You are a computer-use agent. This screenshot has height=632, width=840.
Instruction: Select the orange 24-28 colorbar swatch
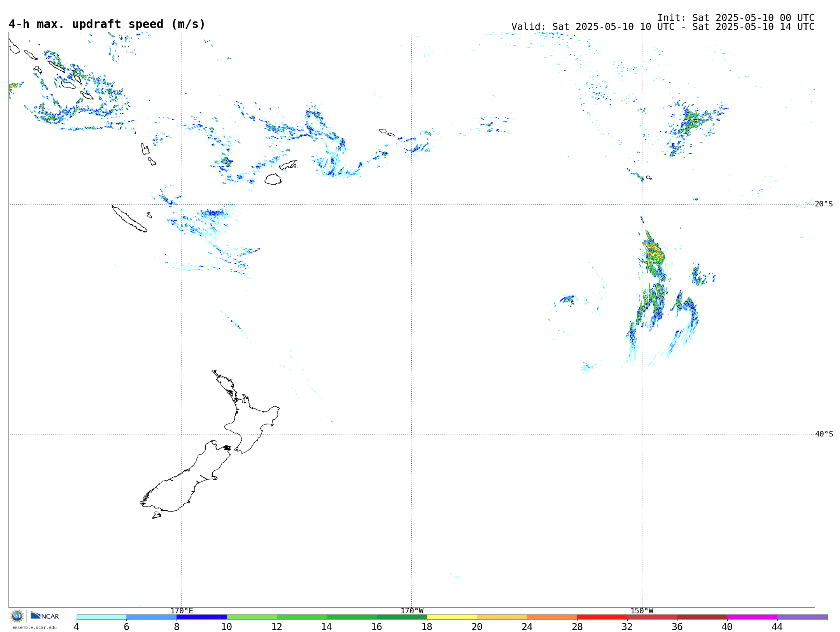coord(552,617)
